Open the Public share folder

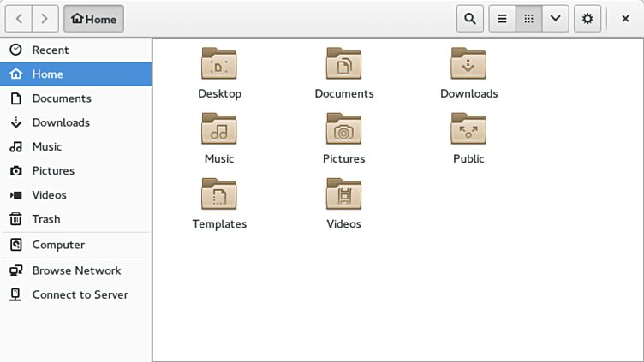(468, 130)
